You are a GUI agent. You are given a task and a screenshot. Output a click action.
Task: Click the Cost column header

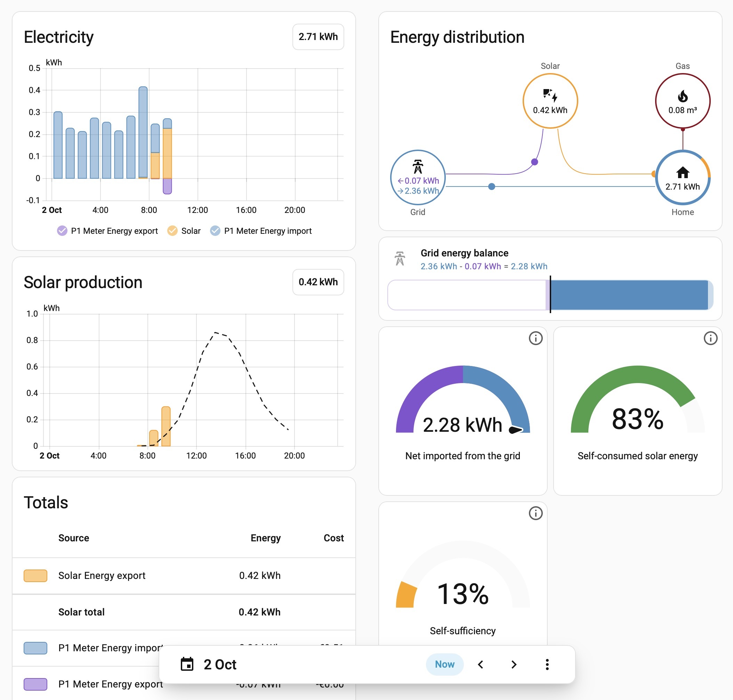pyautogui.click(x=333, y=538)
